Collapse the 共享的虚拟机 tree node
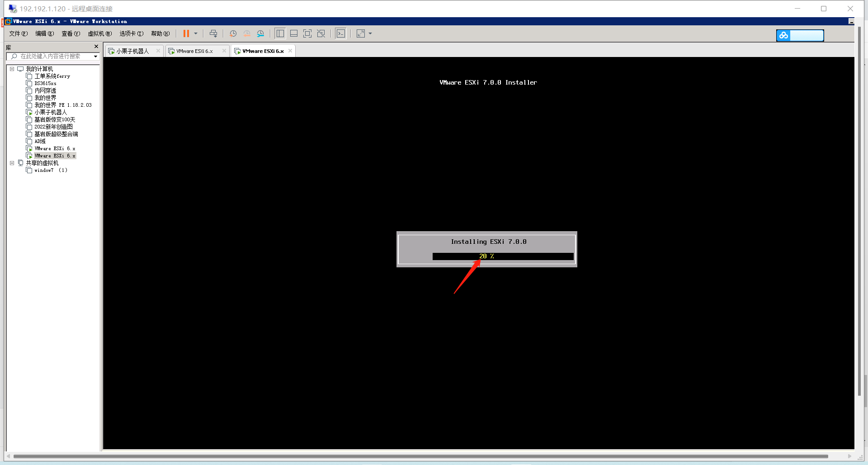The height and width of the screenshot is (465, 868). point(12,163)
